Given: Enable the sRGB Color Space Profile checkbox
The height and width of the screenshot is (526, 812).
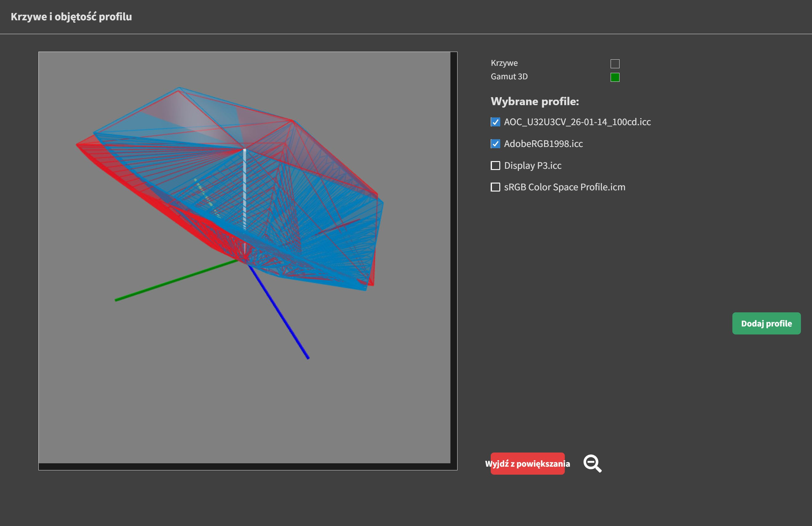Looking at the screenshot, I should (495, 187).
